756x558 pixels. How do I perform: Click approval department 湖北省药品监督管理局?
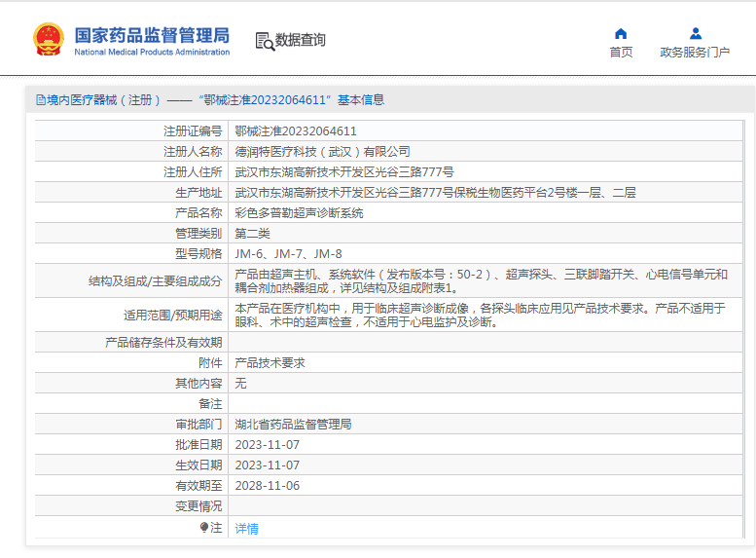pyautogui.click(x=293, y=425)
